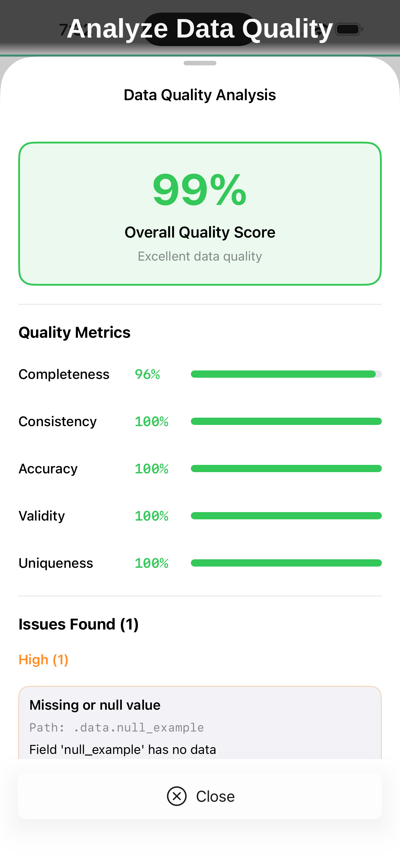Tap the sheet drag handle at top
The width and height of the screenshot is (400, 868).
click(200, 63)
